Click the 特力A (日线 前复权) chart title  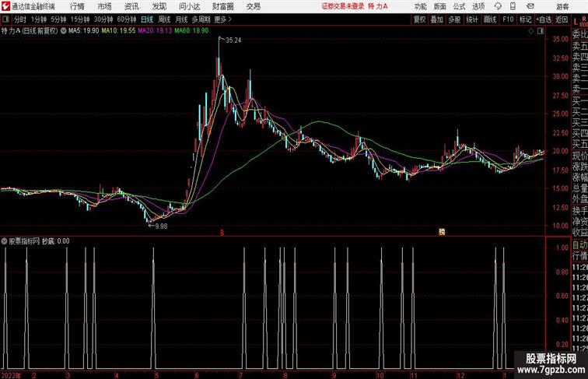click(30, 31)
